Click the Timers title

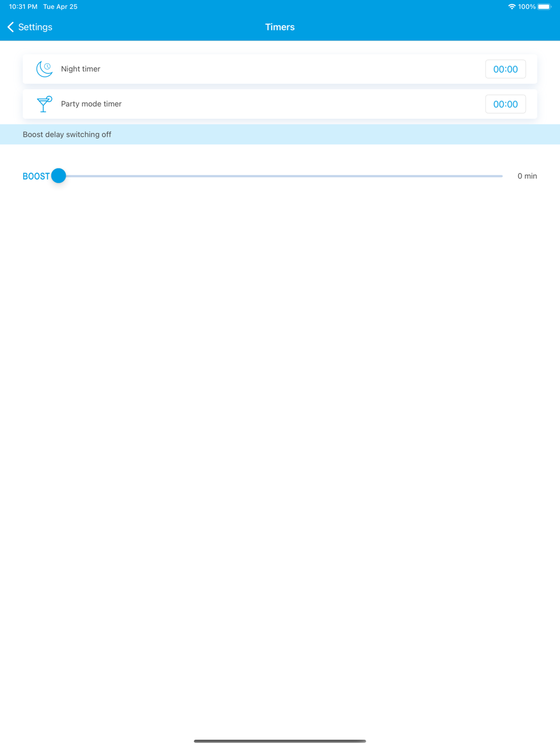(x=280, y=27)
